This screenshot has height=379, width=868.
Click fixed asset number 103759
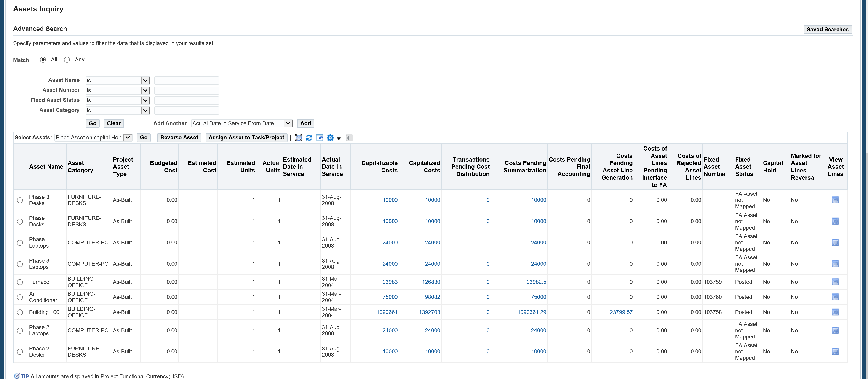(x=713, y=282)
